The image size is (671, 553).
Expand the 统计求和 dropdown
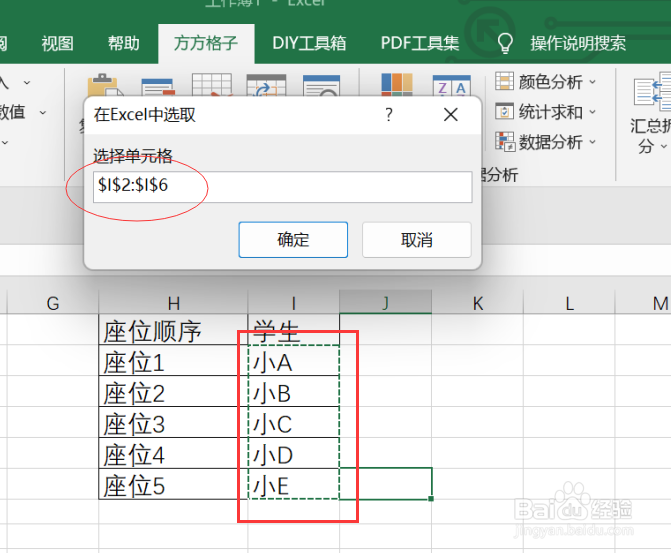pos(592,112)
